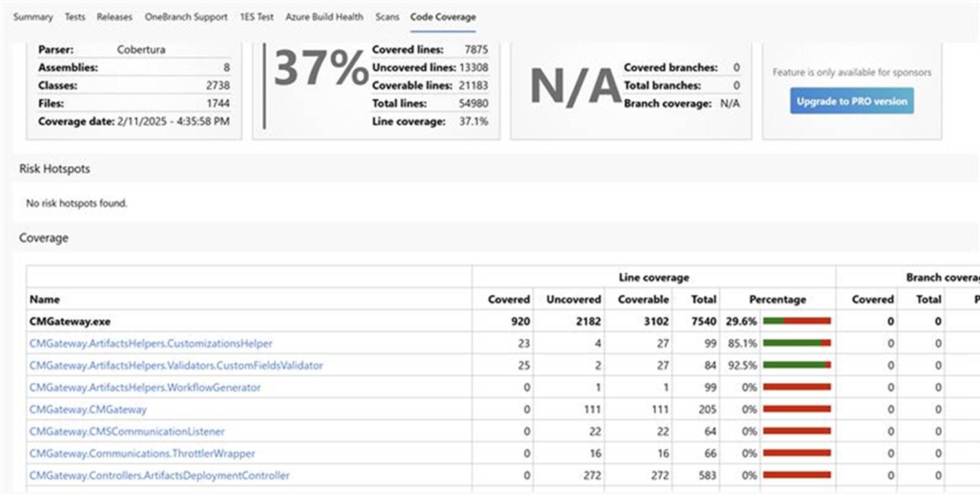Click the Upgrade to PRO version button
The width and height of the screenshot is (980, 495).
pyautogui.click(x=852, y=101)
